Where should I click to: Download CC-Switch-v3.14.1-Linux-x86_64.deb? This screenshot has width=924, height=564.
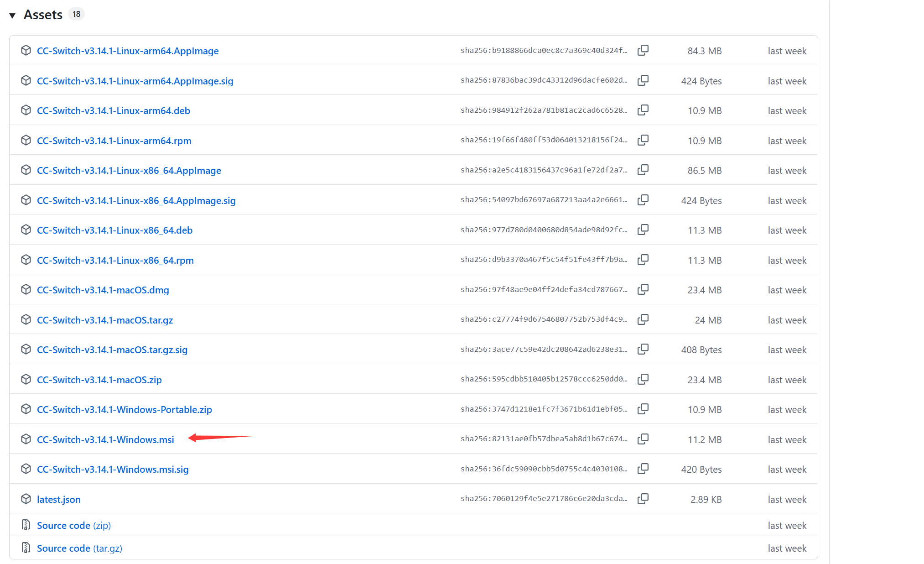click(x=114, y=230)
